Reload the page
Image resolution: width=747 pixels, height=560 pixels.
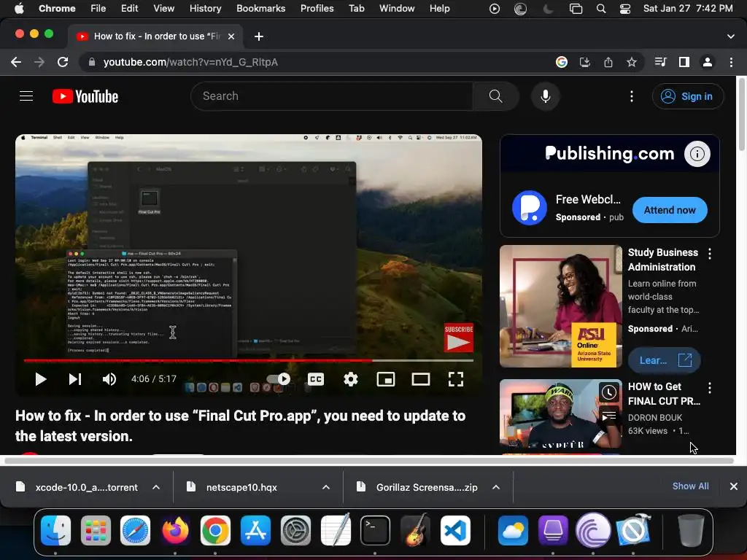tap(63, 62)
